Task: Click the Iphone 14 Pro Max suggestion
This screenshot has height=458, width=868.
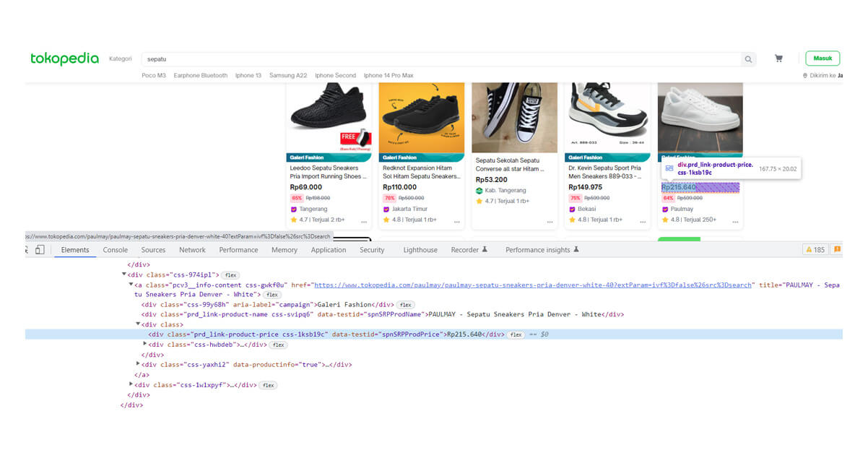Action: (389, 76)
